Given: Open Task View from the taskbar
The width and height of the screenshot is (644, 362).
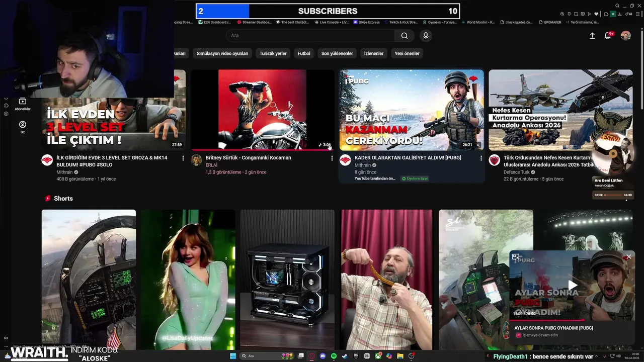Looking at the screenshot, I should 300,356.
